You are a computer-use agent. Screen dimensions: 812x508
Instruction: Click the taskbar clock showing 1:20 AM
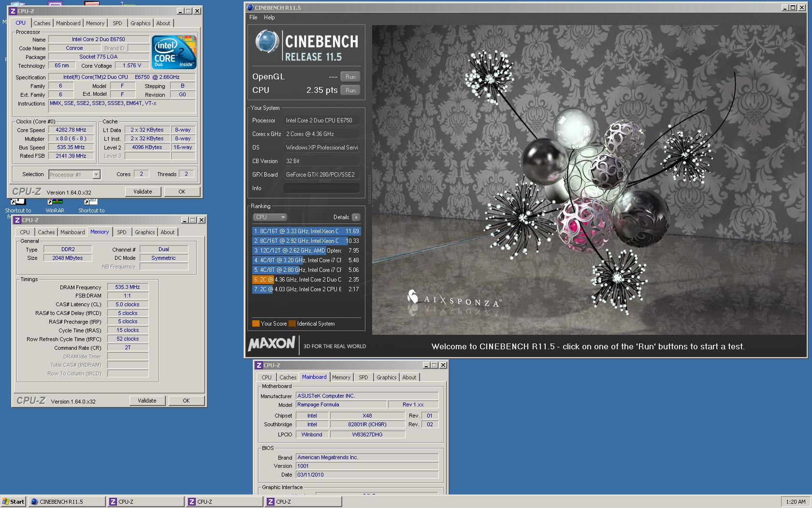click(796, 502)
